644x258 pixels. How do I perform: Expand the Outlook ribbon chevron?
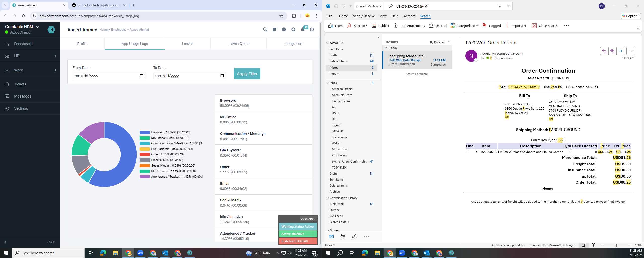638,28
